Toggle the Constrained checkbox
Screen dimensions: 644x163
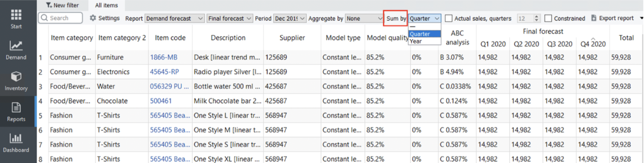(548, 18)
